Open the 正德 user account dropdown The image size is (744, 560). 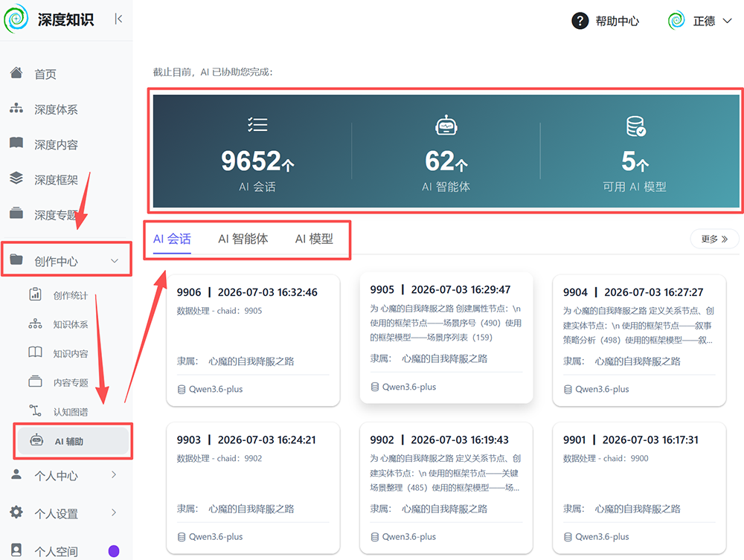[700, 21]
